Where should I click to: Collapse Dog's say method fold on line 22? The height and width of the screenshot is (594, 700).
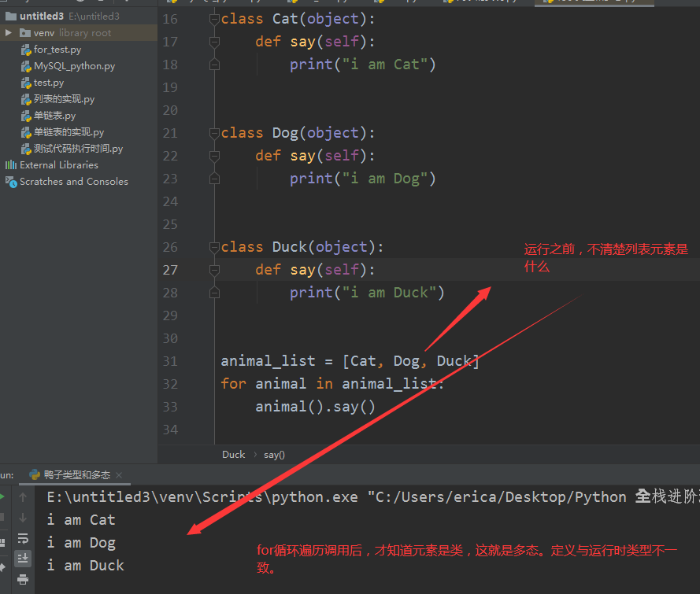pos(214,156)
